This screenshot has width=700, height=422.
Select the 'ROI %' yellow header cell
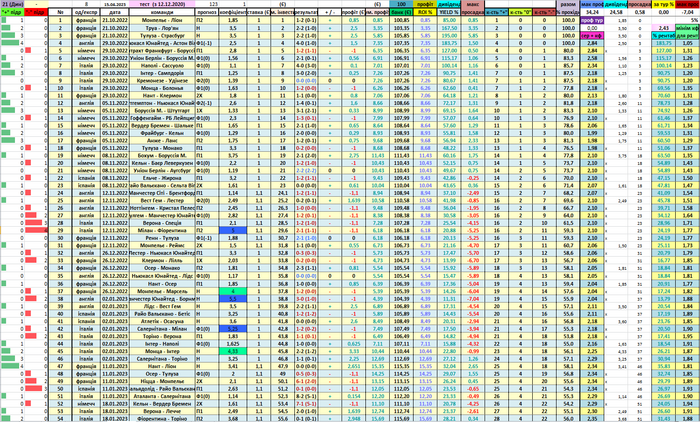pyautogui.click(x=425, y=13)
